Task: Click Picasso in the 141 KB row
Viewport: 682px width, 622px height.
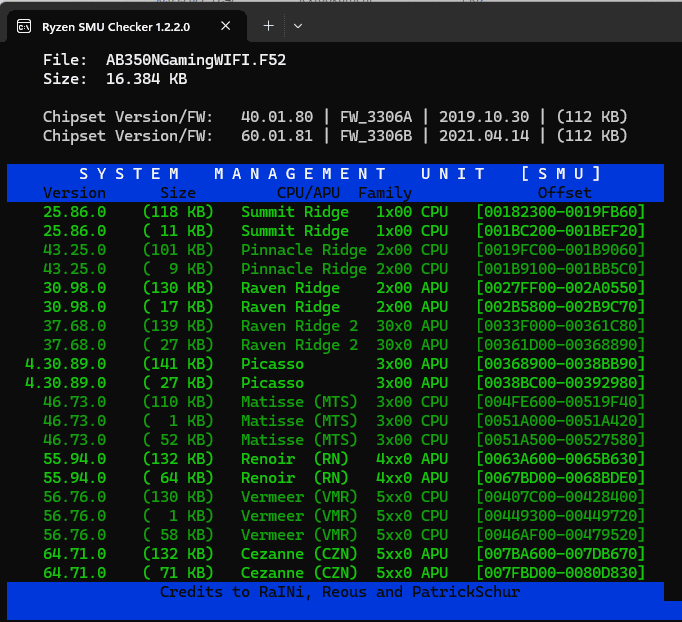Action: click(272, 364)
